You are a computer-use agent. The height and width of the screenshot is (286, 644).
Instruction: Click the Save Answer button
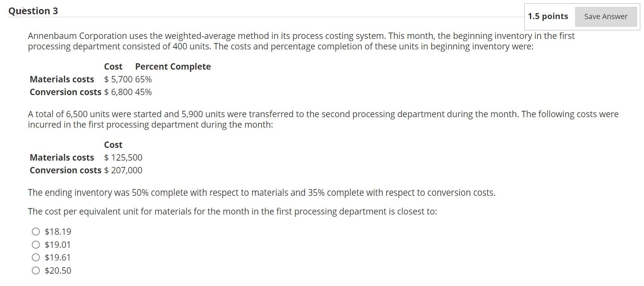(x=605, y=16)
